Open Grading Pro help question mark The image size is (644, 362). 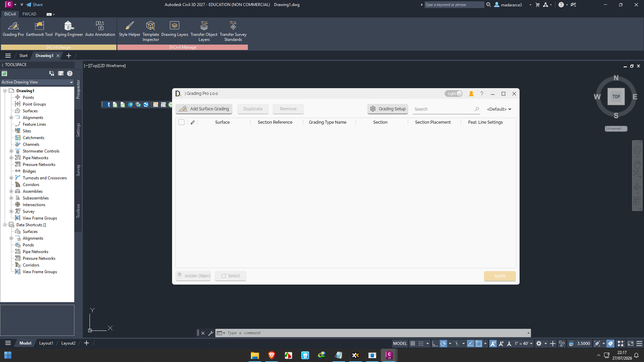[x=482, y=94]
